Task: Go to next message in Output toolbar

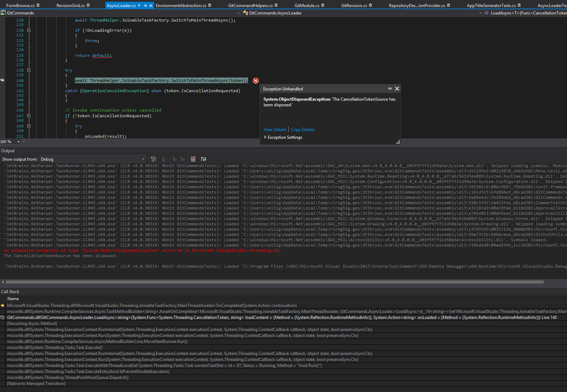Action: coord(182,159)
